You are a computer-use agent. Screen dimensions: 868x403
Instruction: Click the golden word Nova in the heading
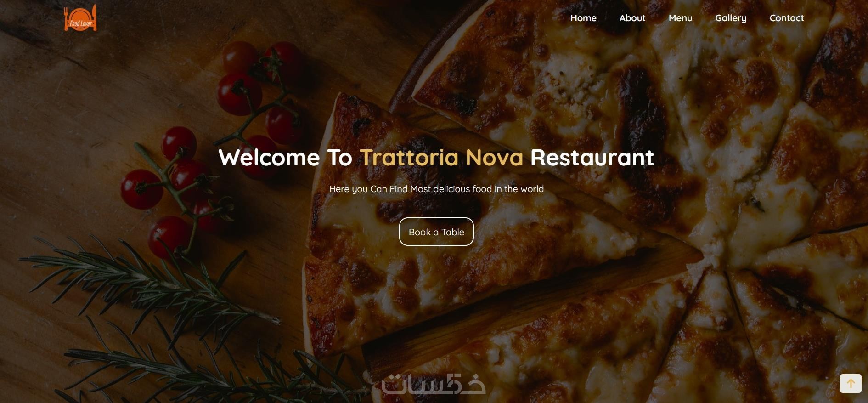point(494,158)
